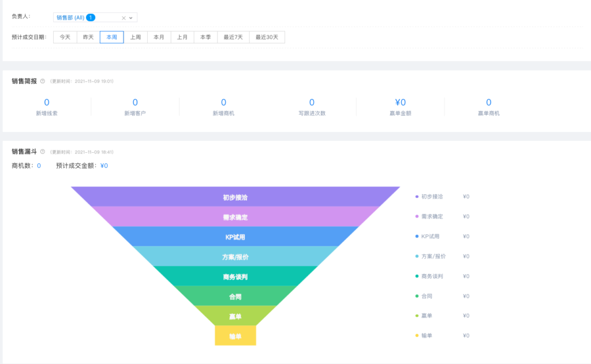
Task: Toggle 方案/报价 legend item visibility
Action: pos(433,256)
